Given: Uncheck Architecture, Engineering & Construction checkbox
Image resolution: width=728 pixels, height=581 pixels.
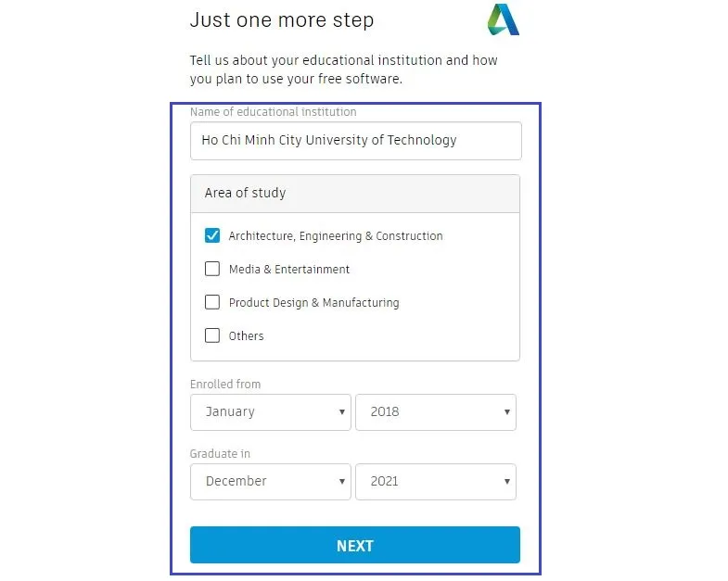Looking at the screenshot, I should (212, 235).
